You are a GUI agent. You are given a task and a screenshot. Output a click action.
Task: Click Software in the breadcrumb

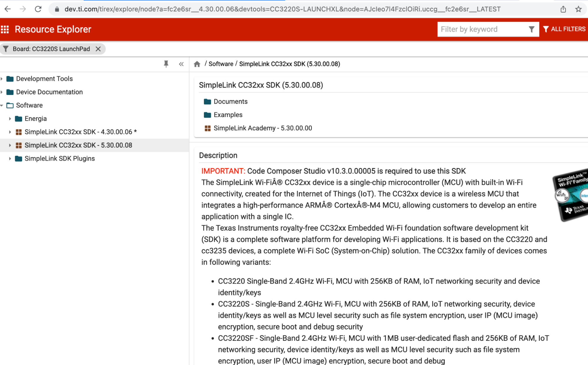[221, 64]
